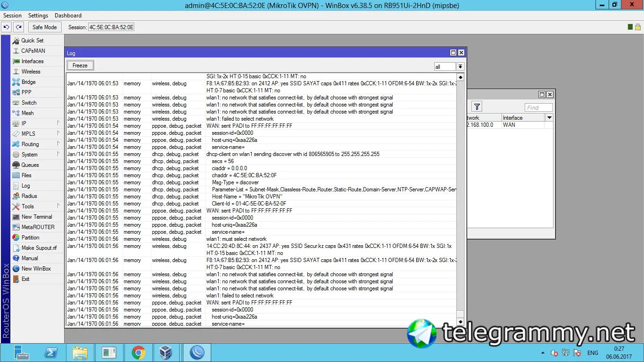Click the log scrollbar down arrow
The height and width of the screenshot is (362, 644).
point(461,322)
